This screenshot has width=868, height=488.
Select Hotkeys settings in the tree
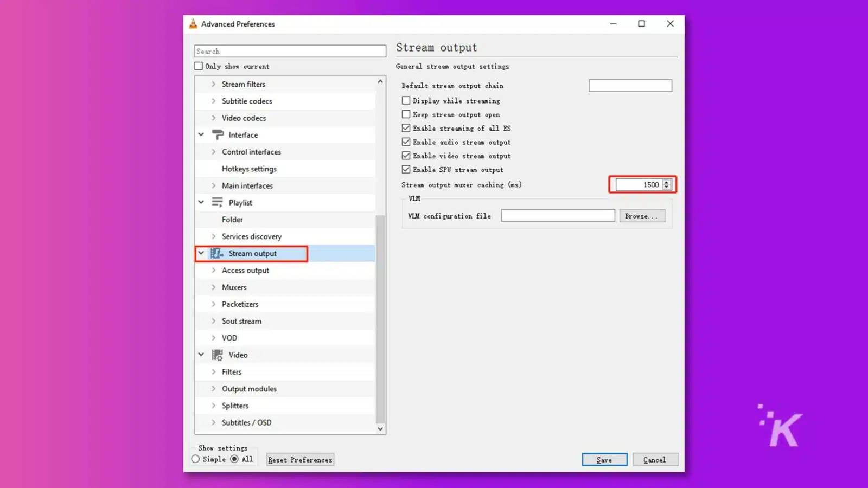coord(249,169)
